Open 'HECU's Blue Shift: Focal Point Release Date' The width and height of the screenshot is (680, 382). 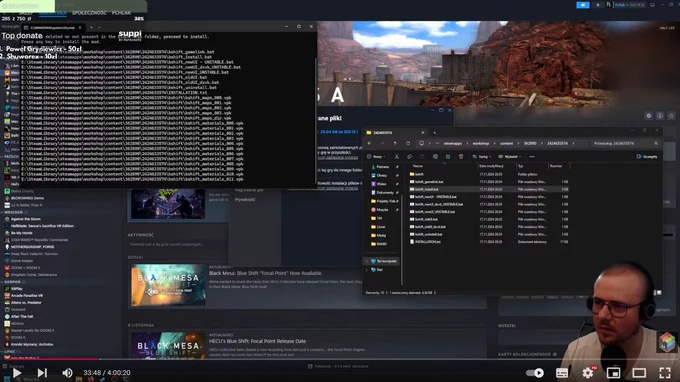257,341
